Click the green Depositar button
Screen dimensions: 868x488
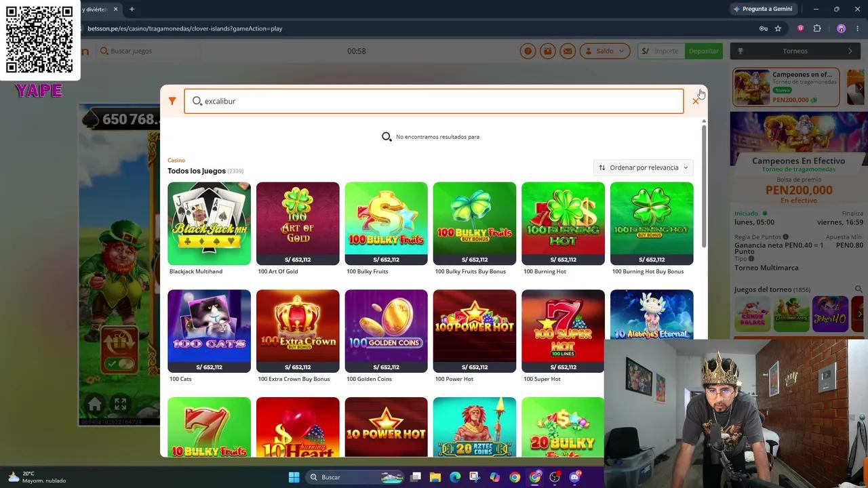click(703, 51)
